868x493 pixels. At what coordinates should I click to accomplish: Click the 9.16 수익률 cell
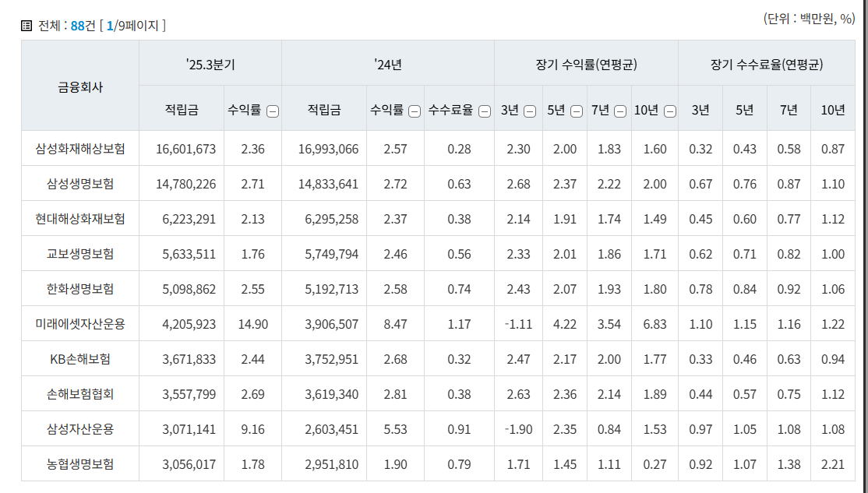(x=253, y=429)
